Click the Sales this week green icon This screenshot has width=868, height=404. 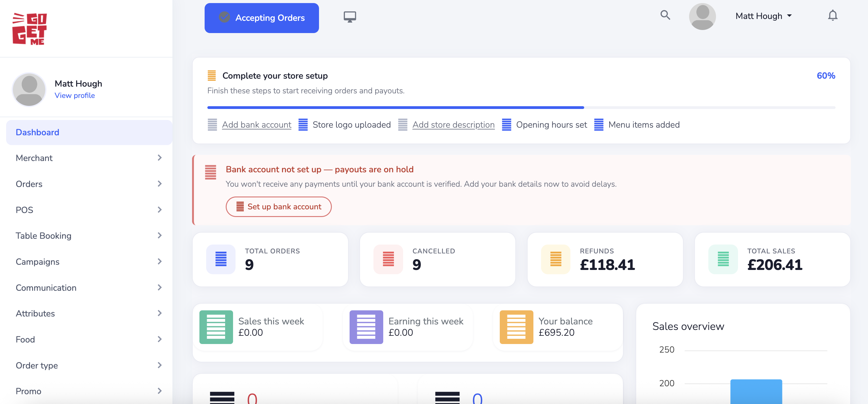[216, 327]
